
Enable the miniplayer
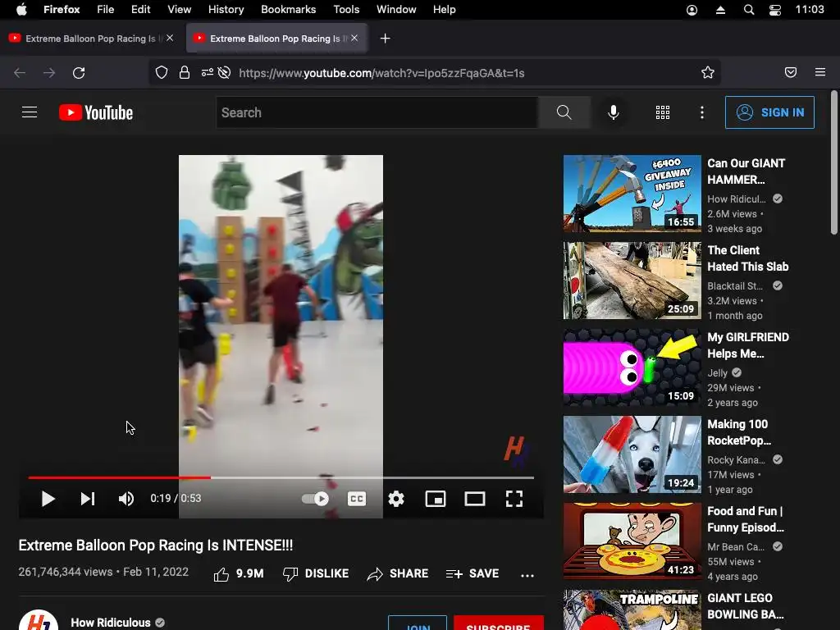point(436,499)
